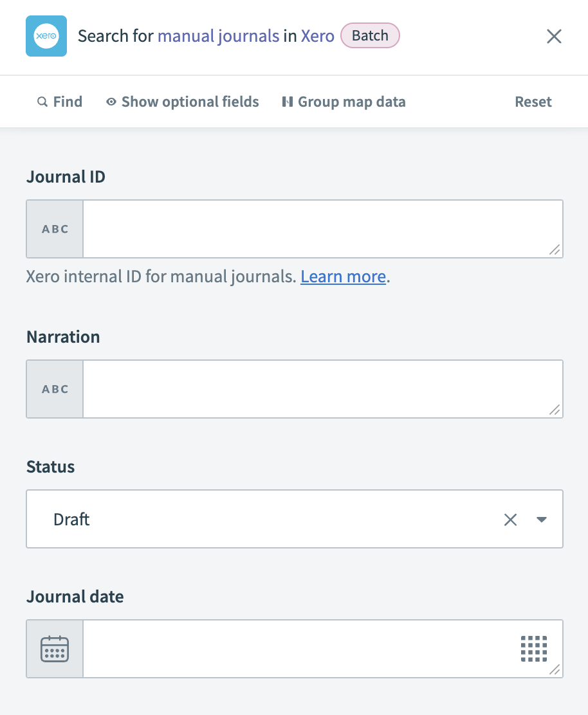Open the Learn more link
This screenshot has height=715, width=588.
(343, 276)
